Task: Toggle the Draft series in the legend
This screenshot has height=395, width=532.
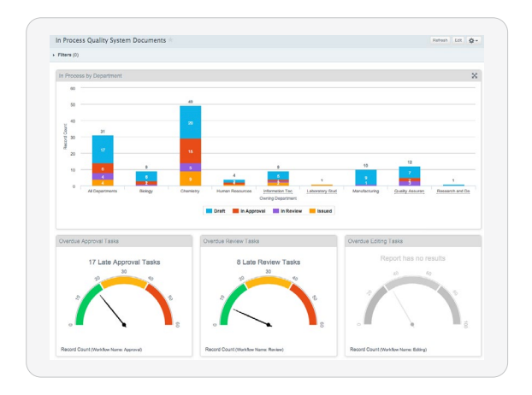Action: (x=214, y=209)
